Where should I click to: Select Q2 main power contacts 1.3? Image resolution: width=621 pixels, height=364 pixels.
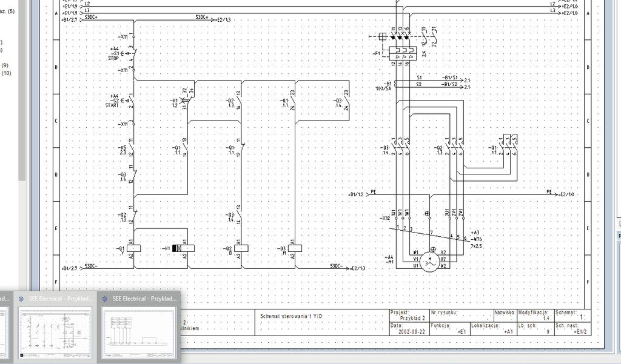point(455,147)
